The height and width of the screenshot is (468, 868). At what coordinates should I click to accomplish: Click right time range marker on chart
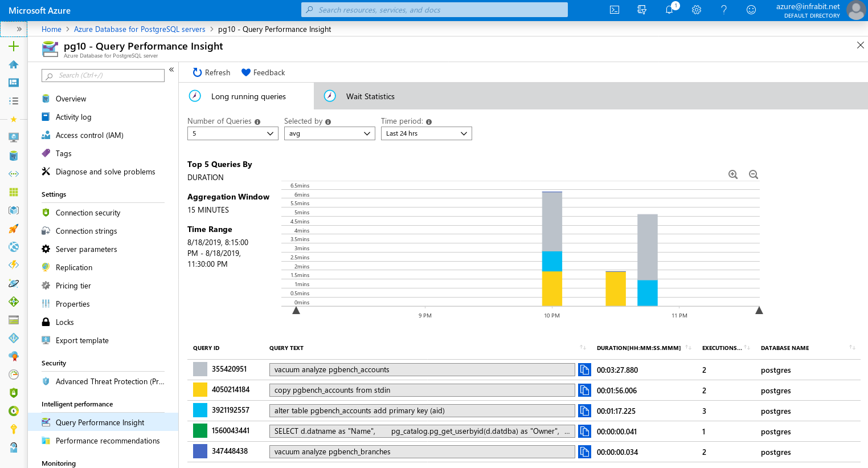pyautogui.click(x=759, y=310)
